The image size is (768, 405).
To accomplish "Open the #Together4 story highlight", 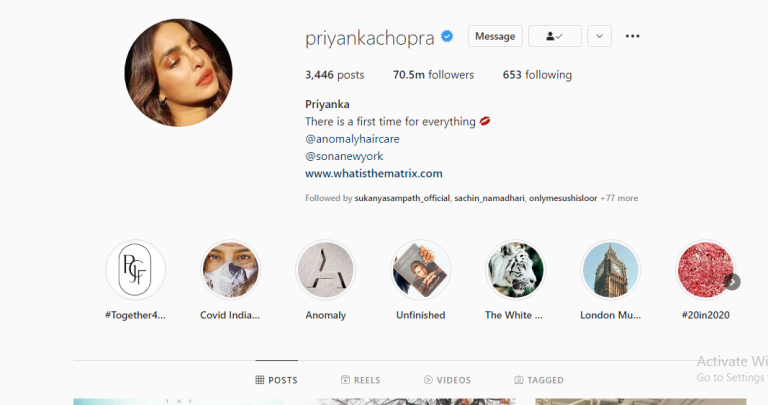I will [135, 270].
